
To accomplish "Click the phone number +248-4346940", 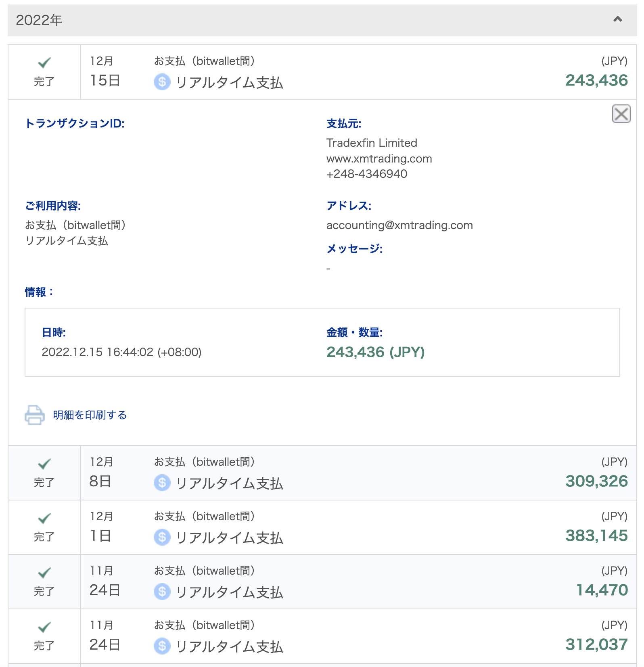I will (367, 174).
